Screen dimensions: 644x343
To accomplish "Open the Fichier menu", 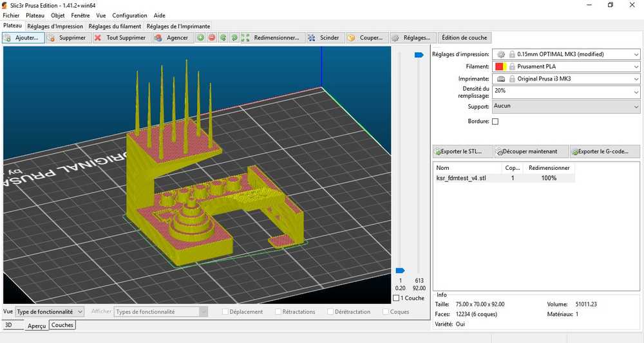I will click(x=11, y=15).
